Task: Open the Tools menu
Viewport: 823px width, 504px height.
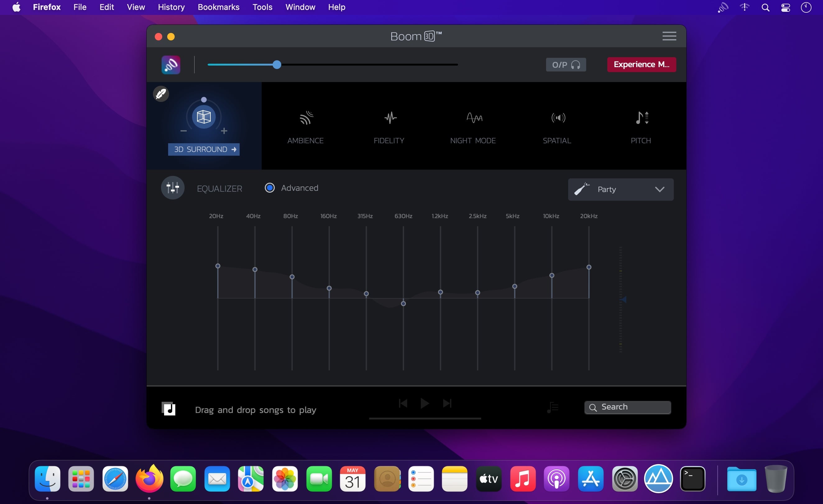Action: pos(262,7)
